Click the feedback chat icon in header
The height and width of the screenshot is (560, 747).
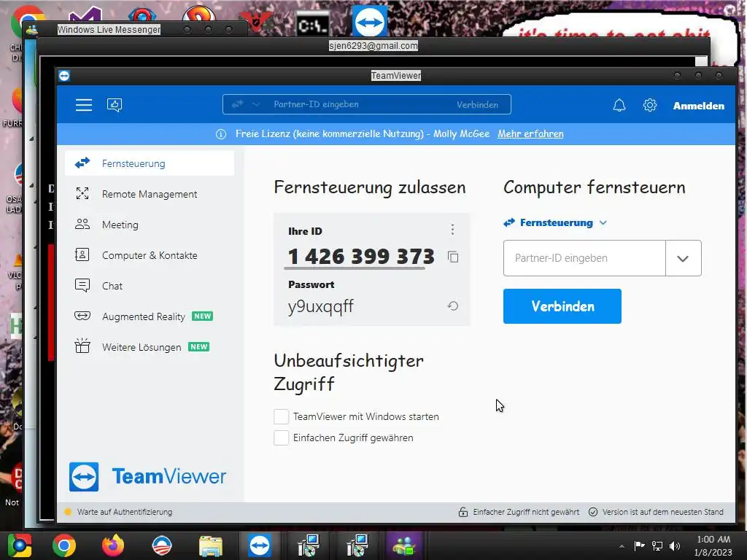click(x=115, y=105)
